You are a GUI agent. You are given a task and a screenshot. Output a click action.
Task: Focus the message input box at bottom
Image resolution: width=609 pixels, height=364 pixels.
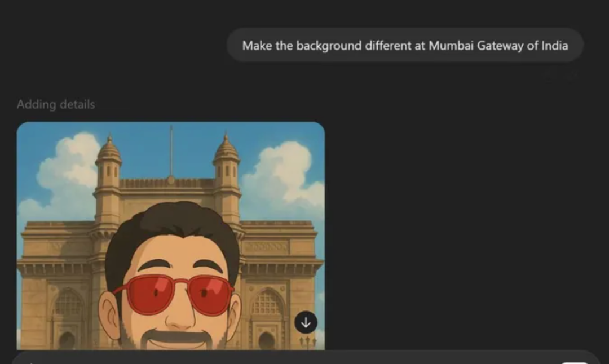pos(306,358)
